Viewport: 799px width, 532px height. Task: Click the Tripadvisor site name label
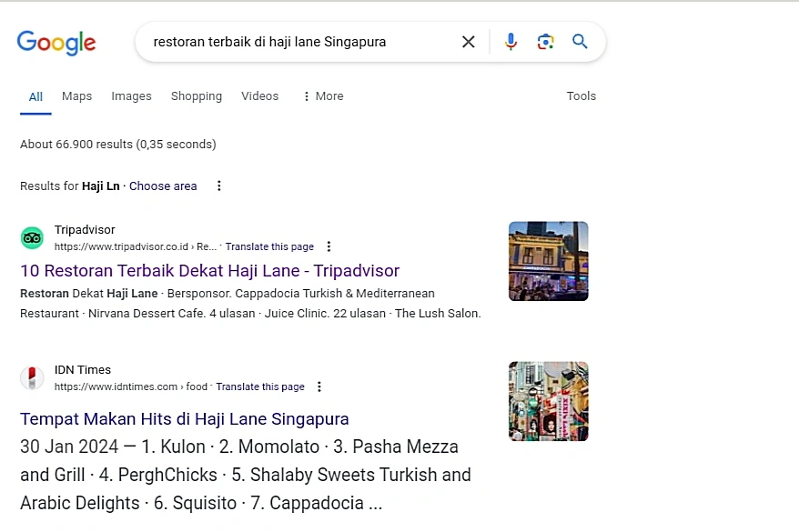[x=85, y=230]
